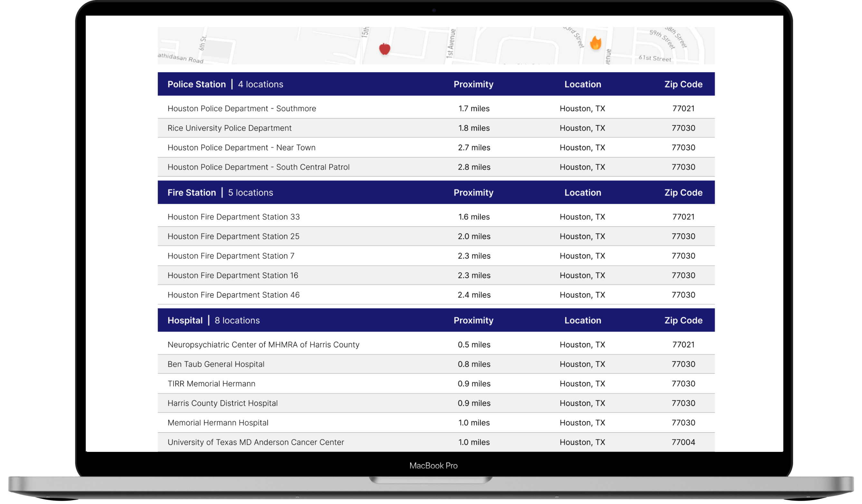This screenshot has width=862, height=504.
Task: Click the 2.4 miles proximity value
Action: click(x=474, y=294)
